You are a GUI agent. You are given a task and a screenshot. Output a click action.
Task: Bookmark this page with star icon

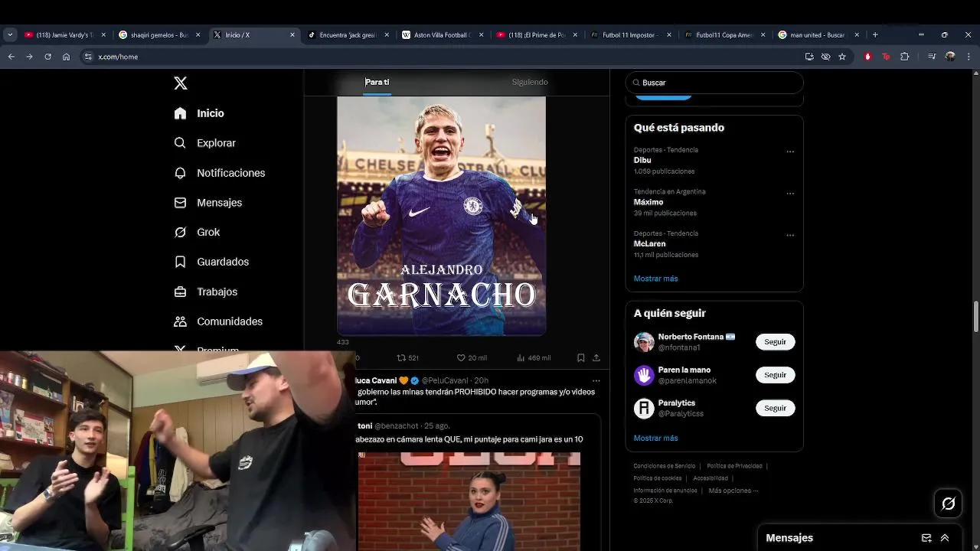tap(842, 57)
